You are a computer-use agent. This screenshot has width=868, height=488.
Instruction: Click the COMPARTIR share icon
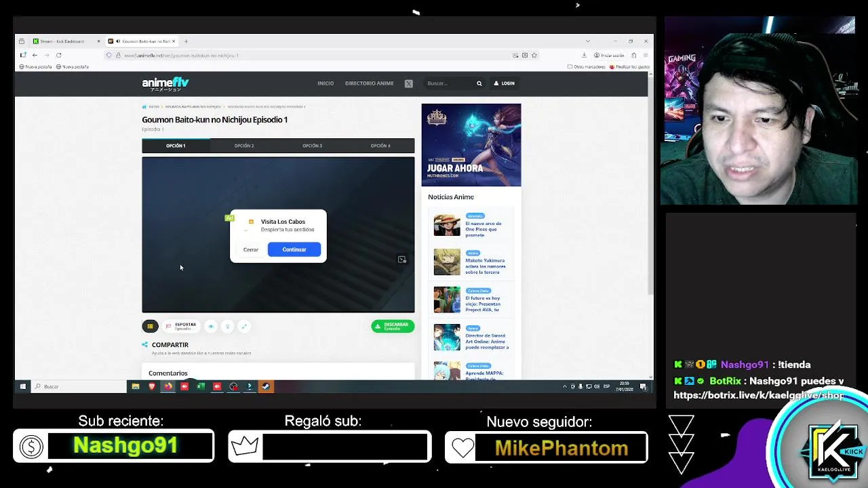[x=144, y=344]
